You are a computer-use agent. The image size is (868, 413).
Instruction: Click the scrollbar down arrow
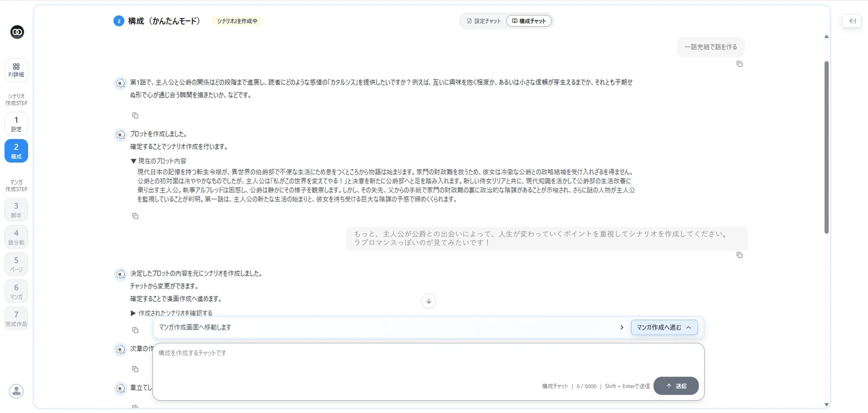(x=827, y=405)
